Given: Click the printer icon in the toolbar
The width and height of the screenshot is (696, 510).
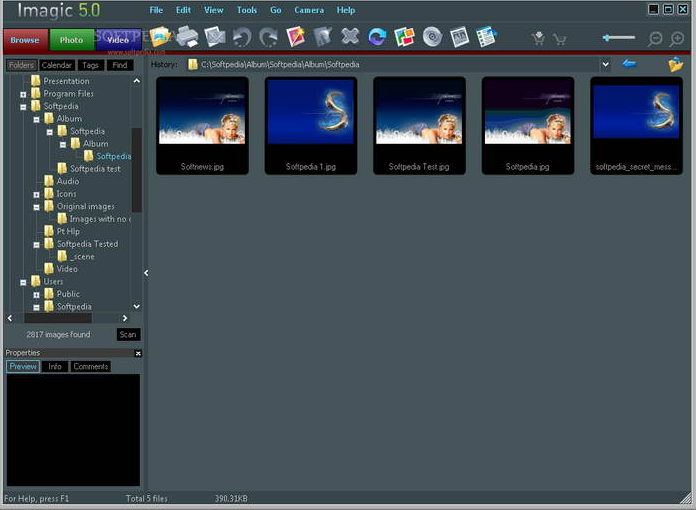Looking at the screenshot, I should pyautogui.click(x=187, y=38).
